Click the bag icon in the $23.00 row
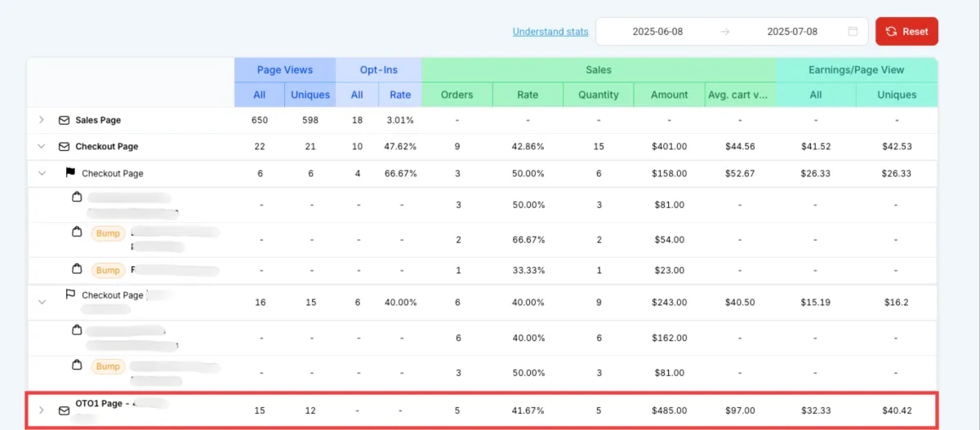Viewport: 980px width, 430px height. [x=77, y=269]
